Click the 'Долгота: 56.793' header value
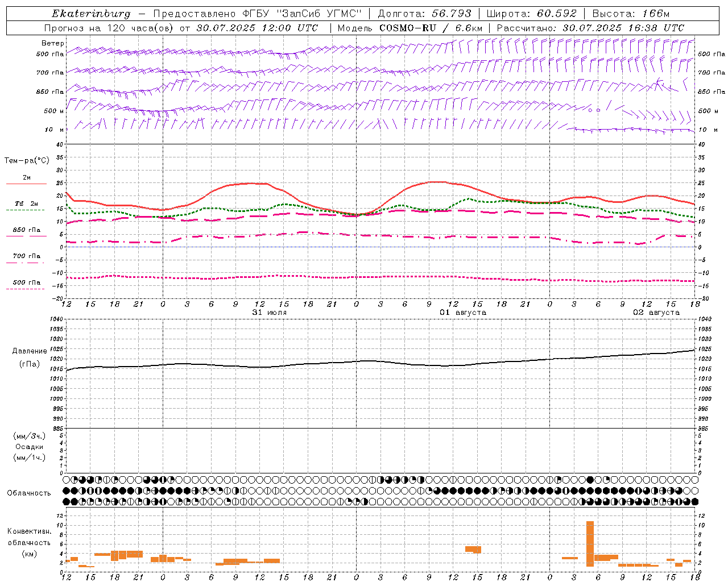This screenshot has width=728, height=582. pyautogui.click(x=424, y=14)
